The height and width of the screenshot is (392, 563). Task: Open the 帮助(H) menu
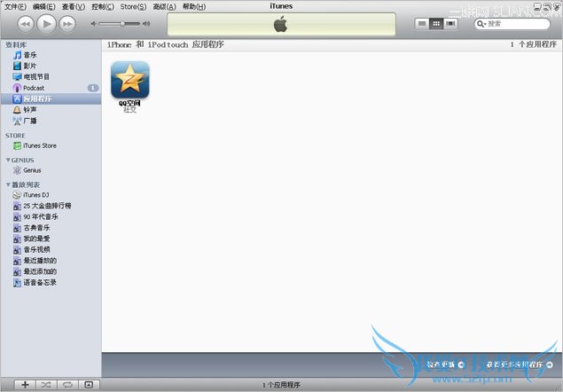pos(194,6)
